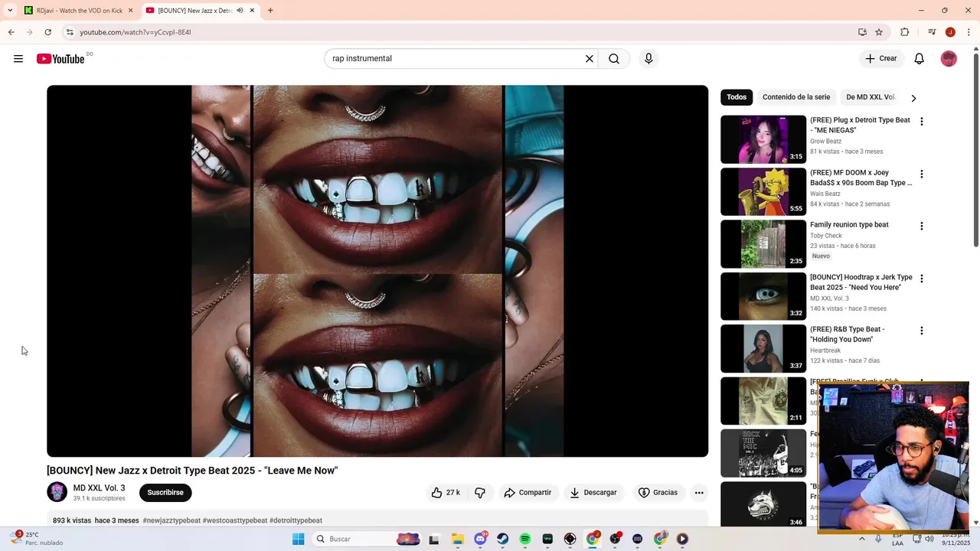This screenshot has width=980, height=551.
Task: Pause the video by clicking player
Action: click(x=377, y=271)
